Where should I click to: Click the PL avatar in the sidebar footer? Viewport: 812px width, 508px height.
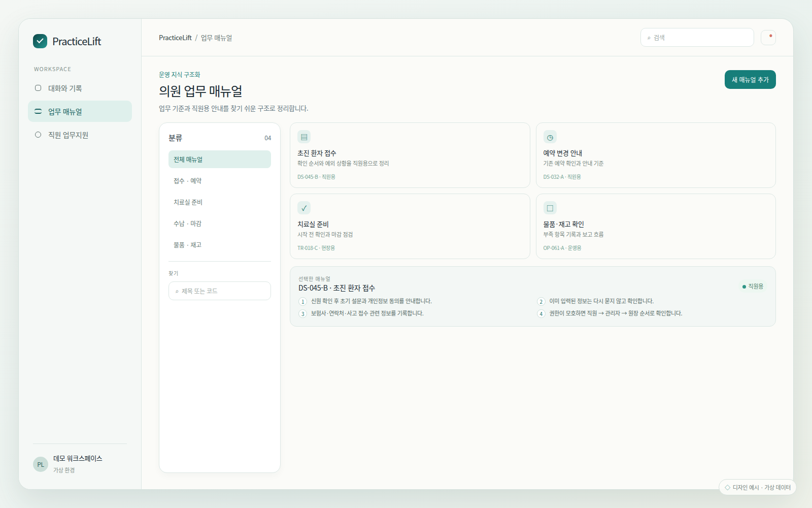pos(41,464)
